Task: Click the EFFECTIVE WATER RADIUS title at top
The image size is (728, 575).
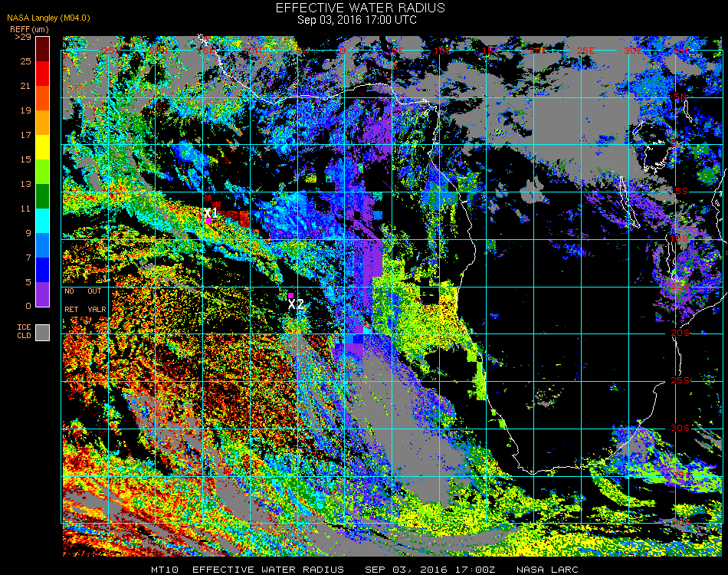Action: click(360, 8)
